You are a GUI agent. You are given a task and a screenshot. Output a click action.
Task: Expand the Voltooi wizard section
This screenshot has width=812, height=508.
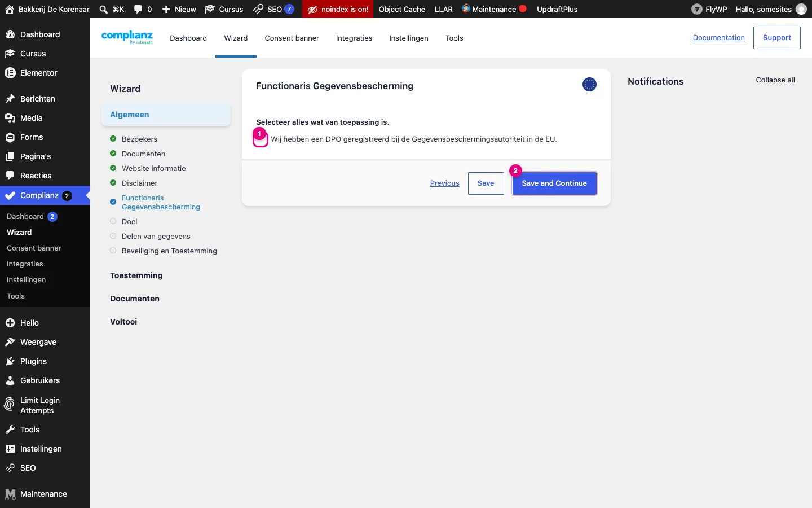[123, 322]
